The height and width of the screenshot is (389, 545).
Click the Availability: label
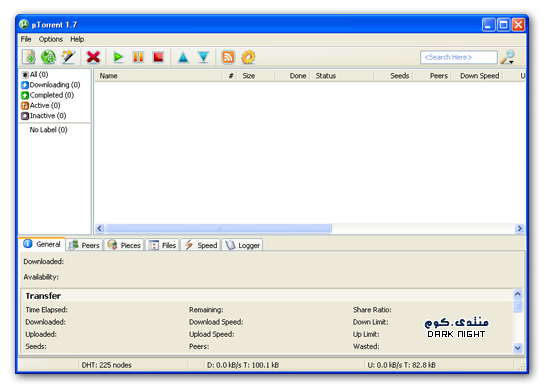coord(41,277)
